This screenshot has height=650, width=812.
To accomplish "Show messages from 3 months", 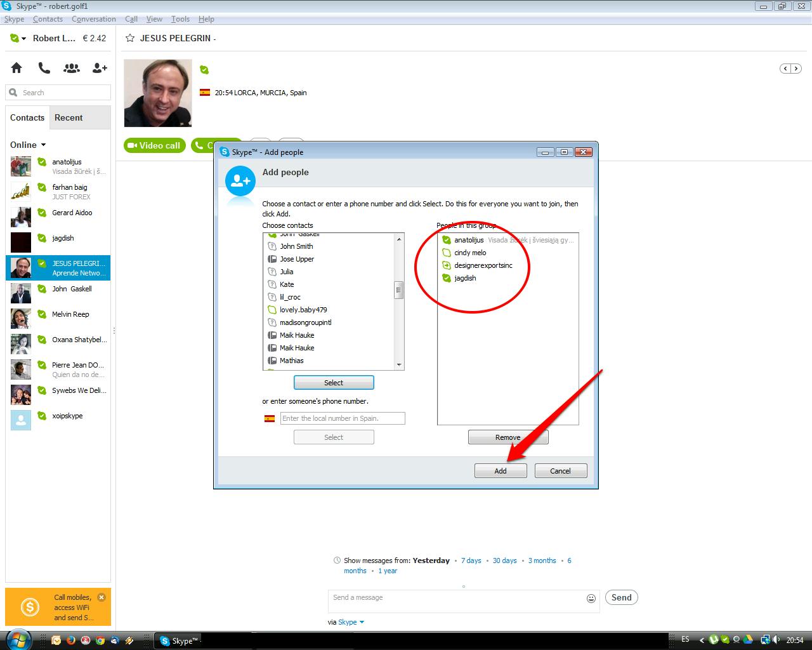I will click(x=542, y=560).
